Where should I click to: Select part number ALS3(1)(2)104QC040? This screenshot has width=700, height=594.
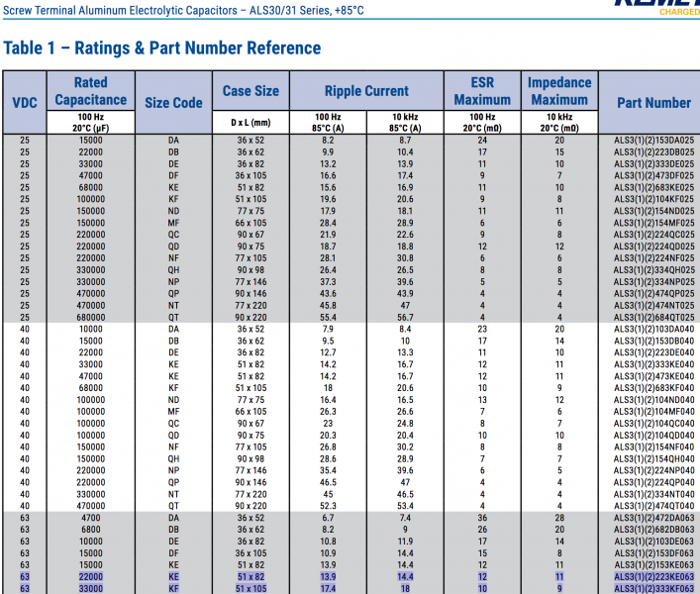[x=654, y=424]
